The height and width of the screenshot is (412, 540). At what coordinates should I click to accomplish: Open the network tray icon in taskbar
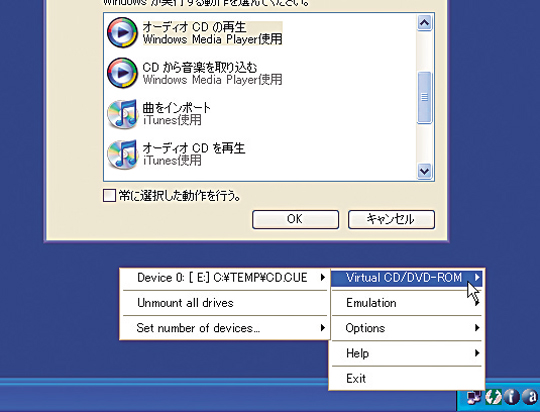tap(474, 397)
